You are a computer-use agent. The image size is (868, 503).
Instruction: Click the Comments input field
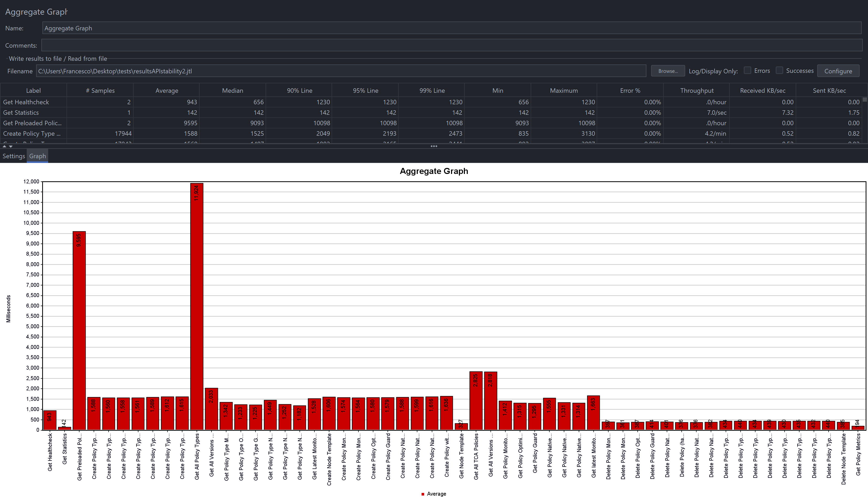coord(452,45)
